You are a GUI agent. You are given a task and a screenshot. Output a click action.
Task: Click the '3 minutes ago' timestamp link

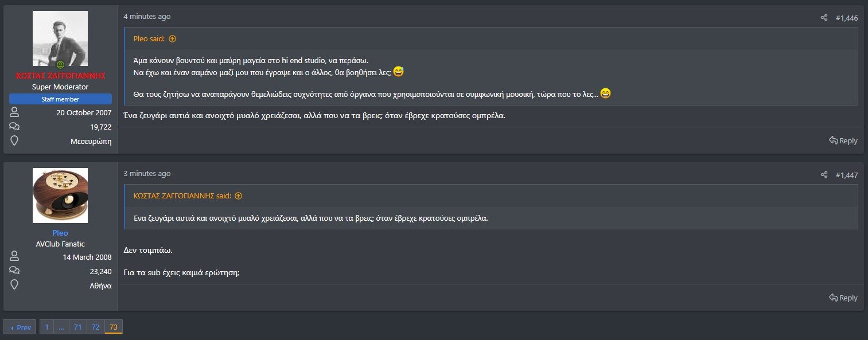[146, 173]
